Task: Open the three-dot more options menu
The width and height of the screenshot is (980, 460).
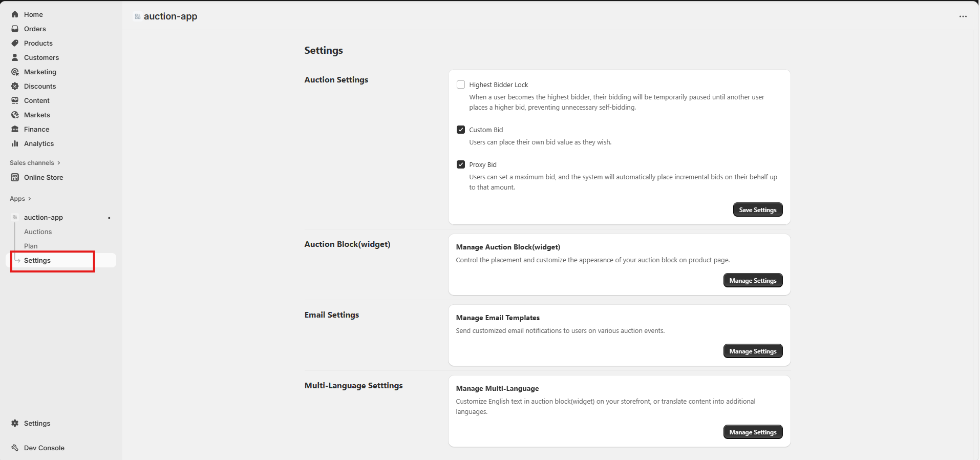Action: tap(963, 16)
